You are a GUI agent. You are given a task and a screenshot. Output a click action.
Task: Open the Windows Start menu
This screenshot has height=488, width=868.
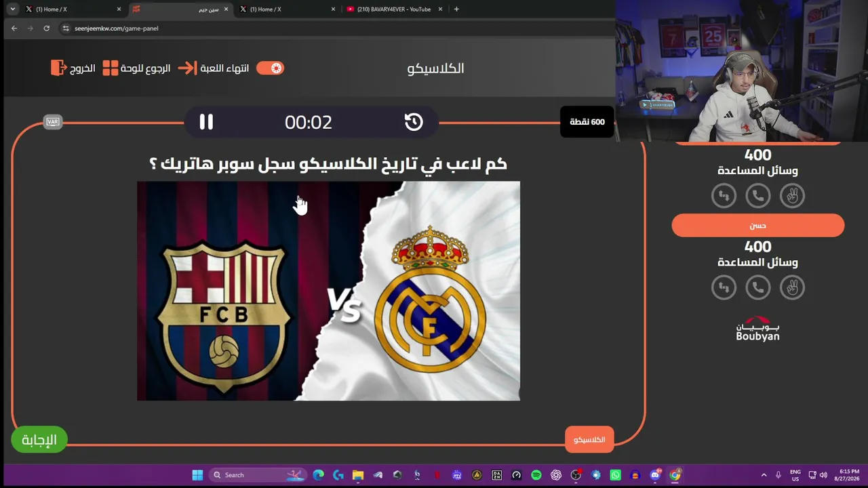pos(197,474)
